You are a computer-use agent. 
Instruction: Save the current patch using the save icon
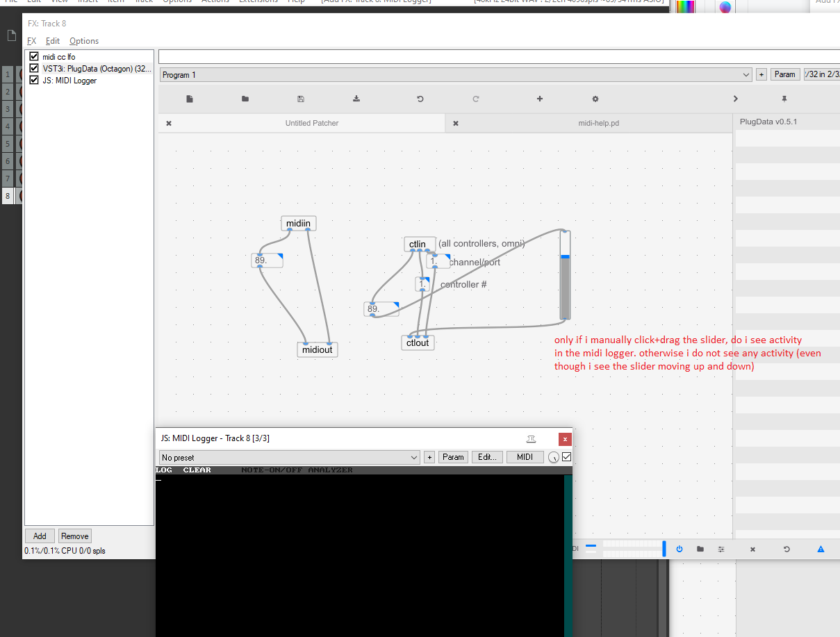click(x=300, y=99)
